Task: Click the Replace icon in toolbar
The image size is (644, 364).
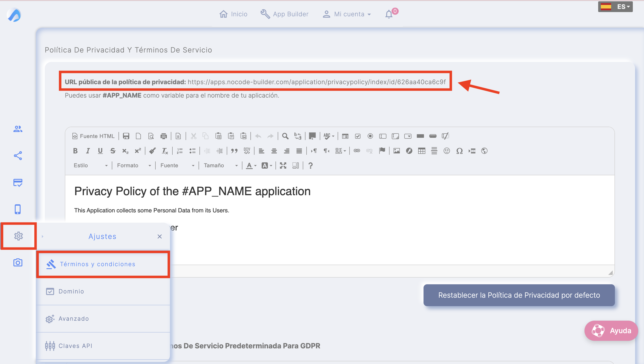Action: (x=298, y=136)
